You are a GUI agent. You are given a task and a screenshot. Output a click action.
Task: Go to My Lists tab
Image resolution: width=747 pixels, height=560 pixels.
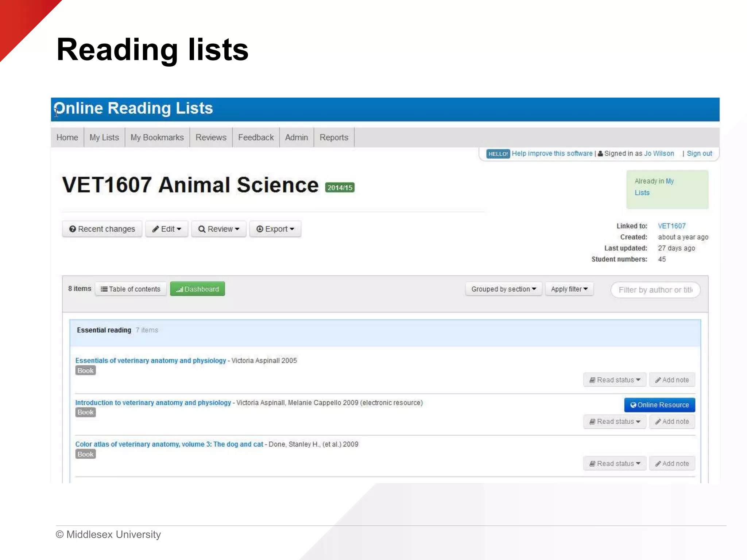coord(104,137)
